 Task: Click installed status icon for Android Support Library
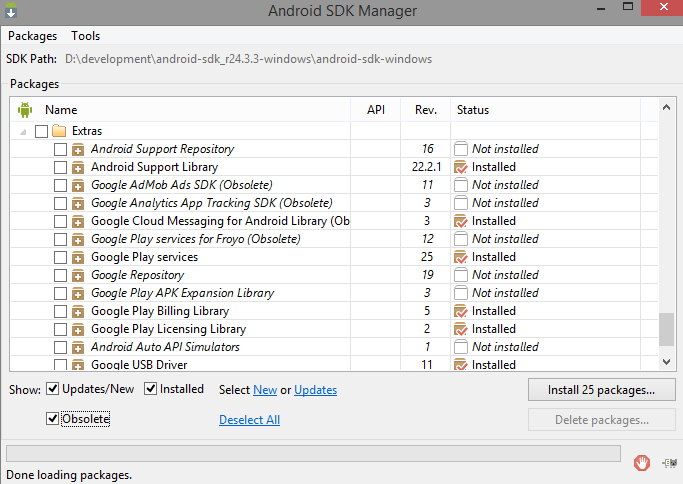(460, 167)
